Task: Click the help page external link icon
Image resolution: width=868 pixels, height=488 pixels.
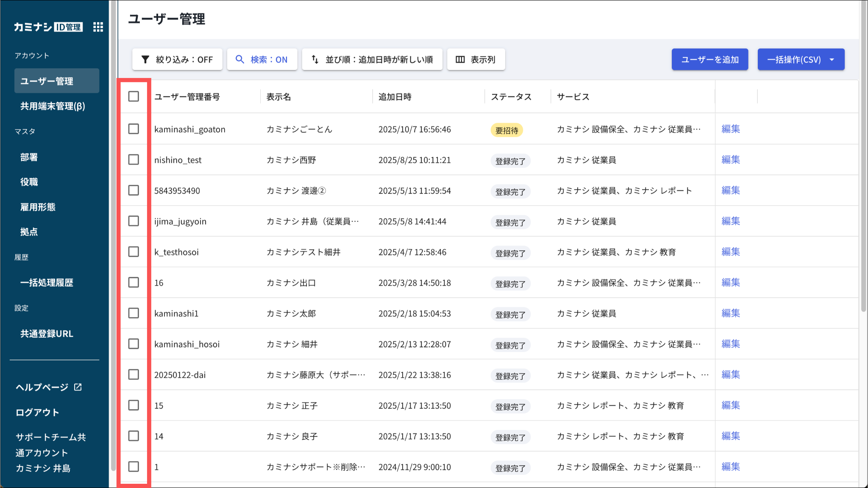Action: coord(78,387)
